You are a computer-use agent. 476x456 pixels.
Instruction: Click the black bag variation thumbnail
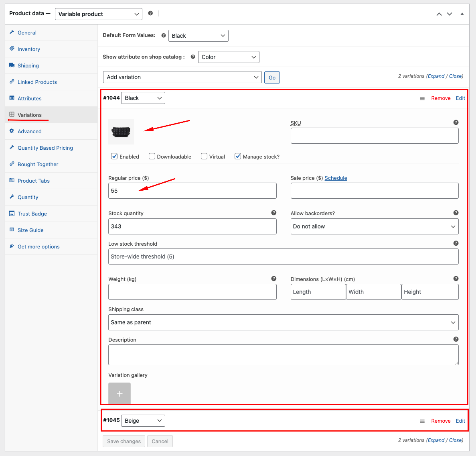click(x=121, y=132)
